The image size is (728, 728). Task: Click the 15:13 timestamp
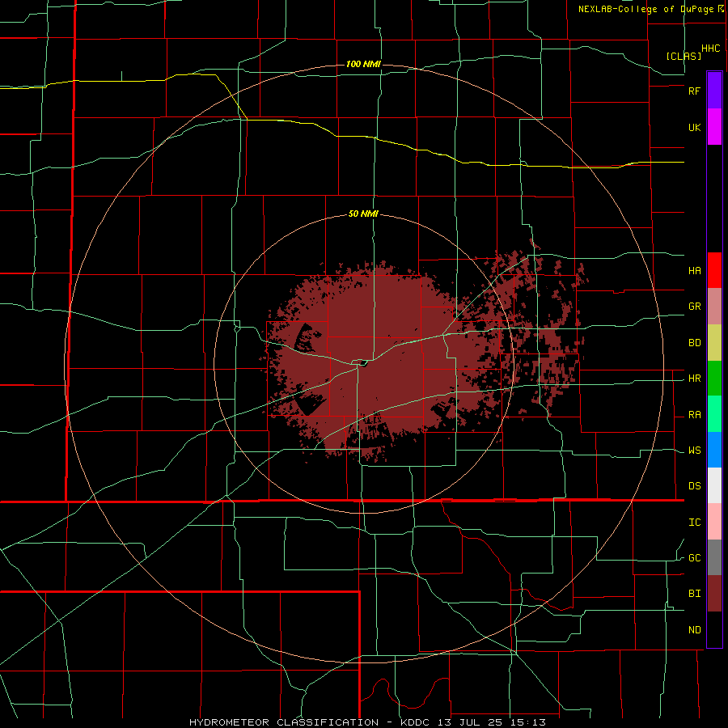click(x=529, y=722)
